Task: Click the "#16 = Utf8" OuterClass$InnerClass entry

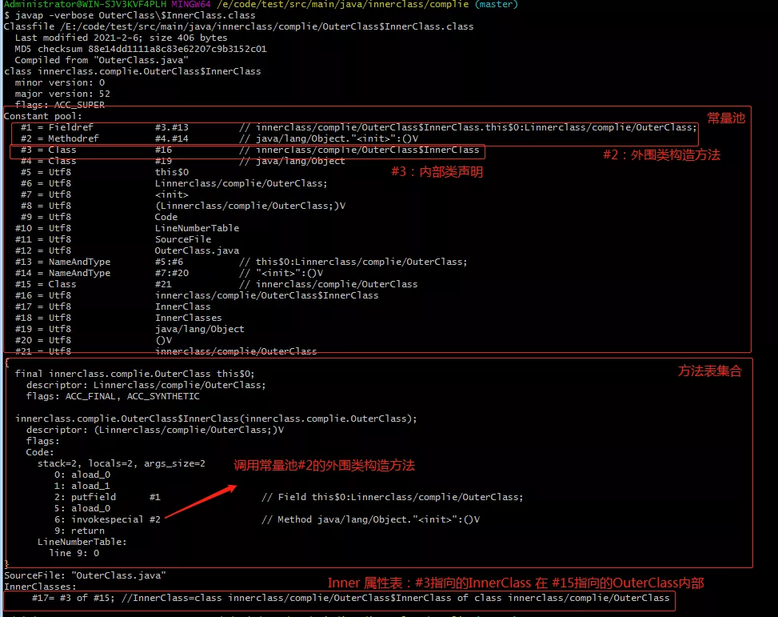Action: [197, 296]
